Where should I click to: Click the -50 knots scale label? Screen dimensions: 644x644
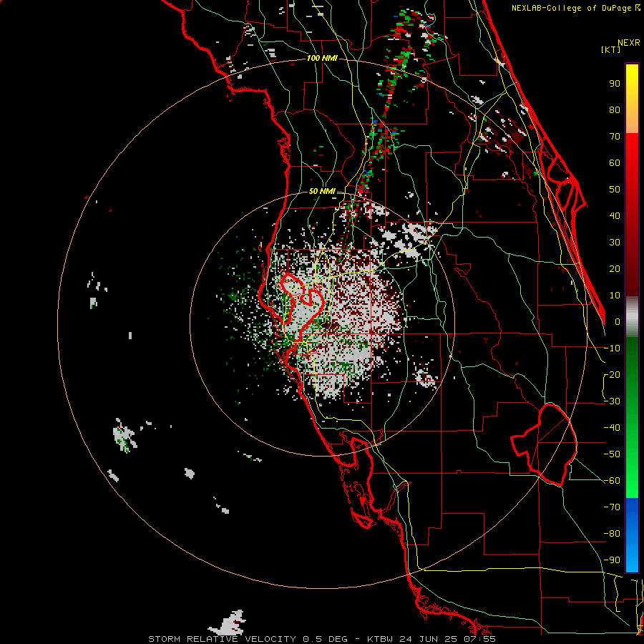[612, 454]
